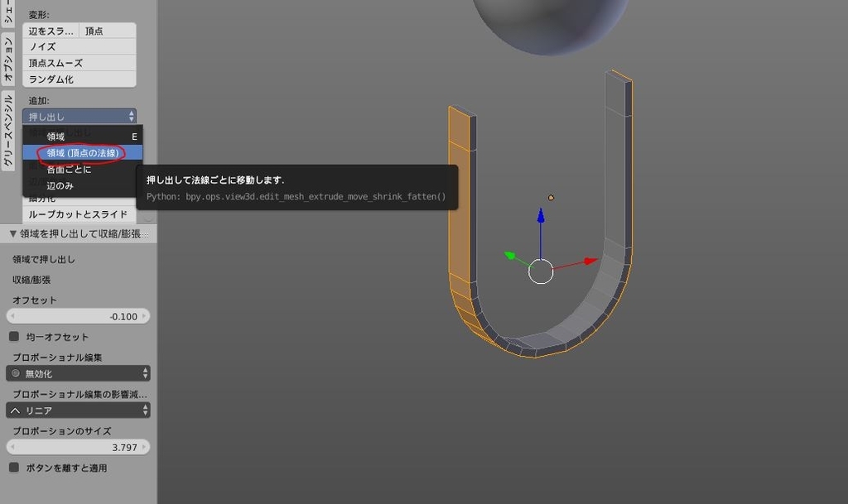848x504 pixels.
Task: Click the blue Z-axis manipulator arrow
Action: coord(540,215)
